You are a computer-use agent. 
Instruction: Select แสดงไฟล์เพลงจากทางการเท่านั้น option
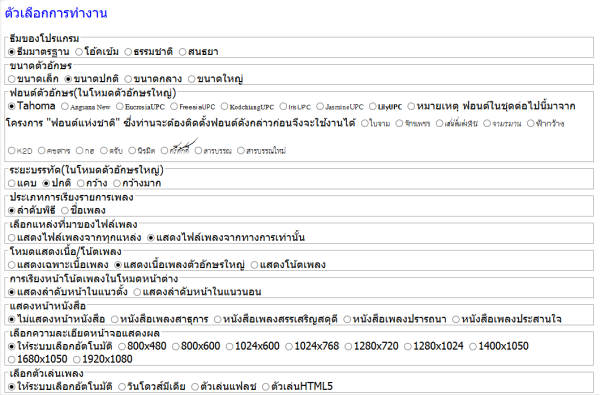coord(151,238)
